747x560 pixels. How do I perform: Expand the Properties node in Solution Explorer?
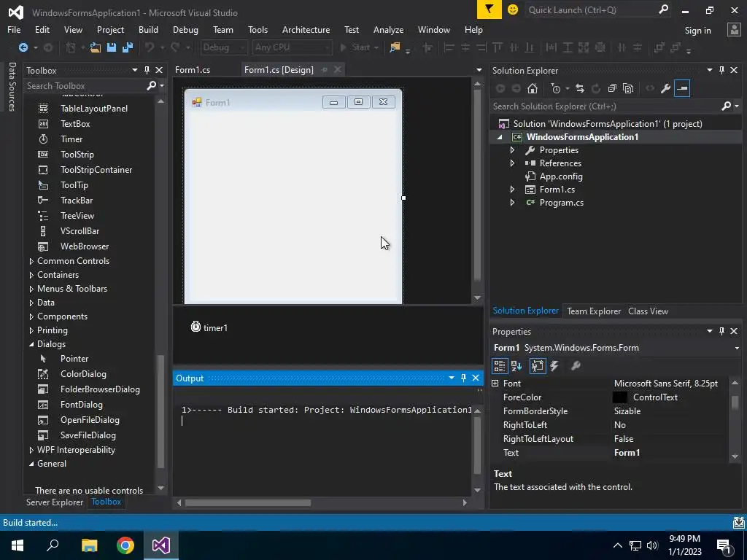click(512, 150)
